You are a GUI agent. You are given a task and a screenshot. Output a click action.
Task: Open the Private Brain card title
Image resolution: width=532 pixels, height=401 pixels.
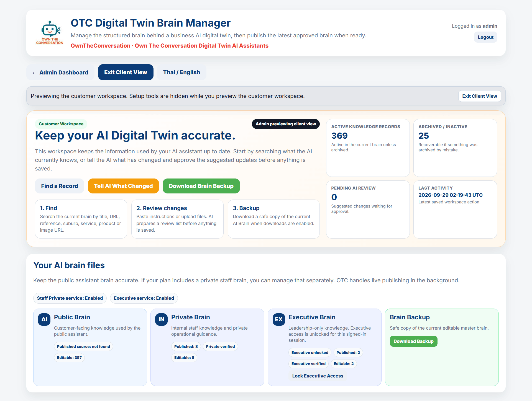click(x=191, y=317)
